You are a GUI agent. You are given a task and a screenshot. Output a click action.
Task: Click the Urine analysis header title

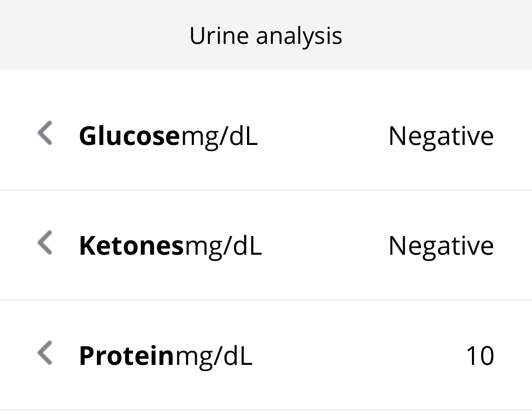coord(266,36)
